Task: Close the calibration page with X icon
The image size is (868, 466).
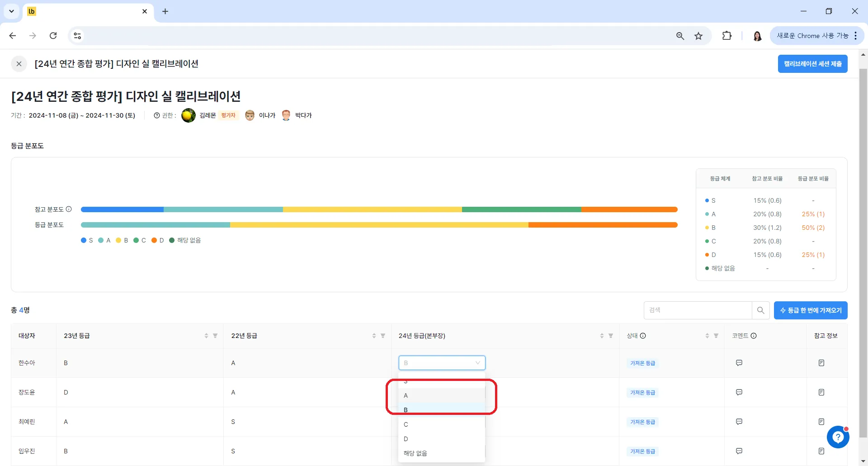Action: tap(19, 64)
